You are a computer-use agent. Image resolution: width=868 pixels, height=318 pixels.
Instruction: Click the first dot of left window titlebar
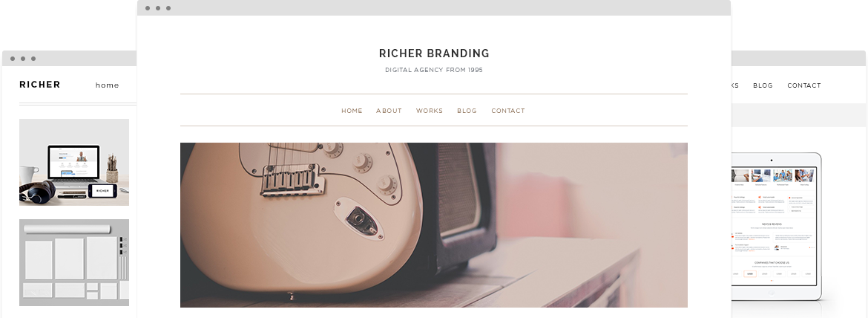click(x=13, y=59)
